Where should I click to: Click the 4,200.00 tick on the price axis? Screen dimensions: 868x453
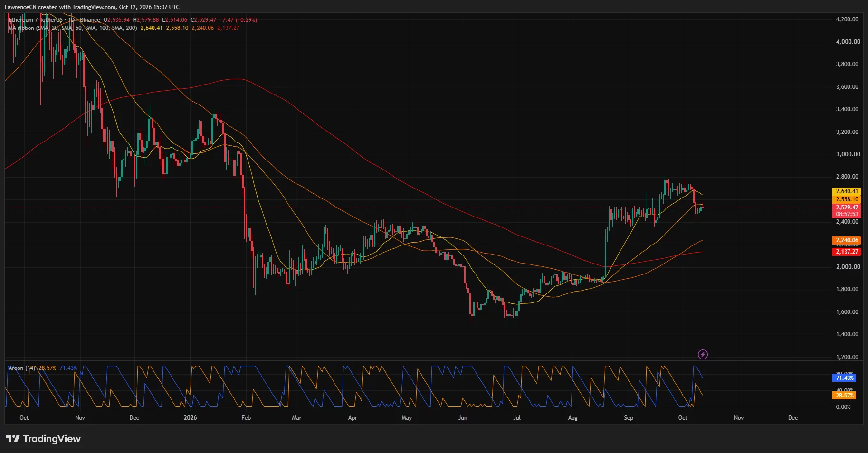[847, 19]
